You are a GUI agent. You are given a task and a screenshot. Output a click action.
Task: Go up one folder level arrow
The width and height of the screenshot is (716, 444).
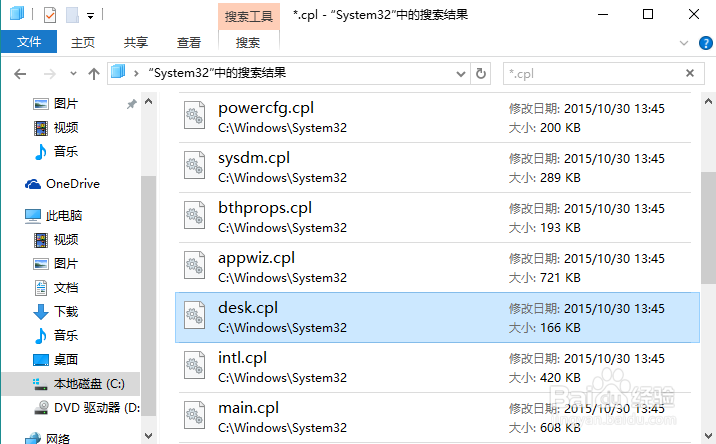click(94, 74)
